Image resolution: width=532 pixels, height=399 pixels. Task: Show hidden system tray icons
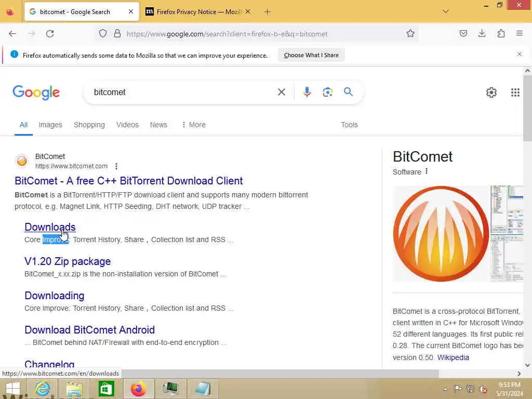click(445, 389)
